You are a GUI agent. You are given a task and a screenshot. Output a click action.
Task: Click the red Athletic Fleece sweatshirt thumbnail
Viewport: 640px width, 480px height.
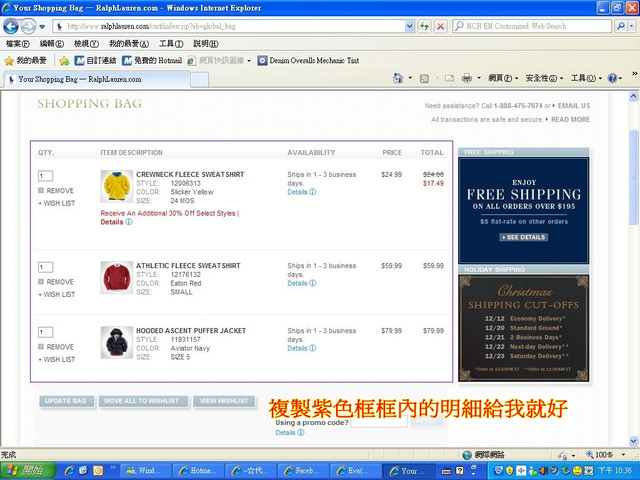click(x=117, y=278)
